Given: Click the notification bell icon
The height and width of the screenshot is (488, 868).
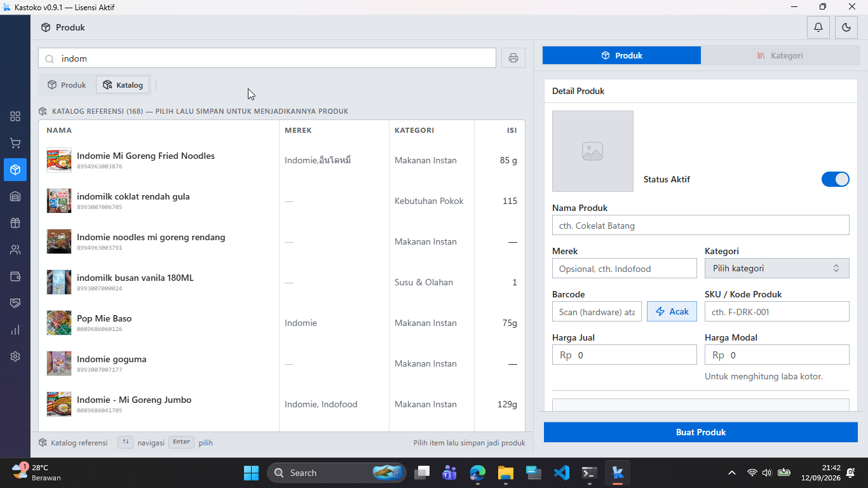Looking at the screenshot, I should pos(818,27).
